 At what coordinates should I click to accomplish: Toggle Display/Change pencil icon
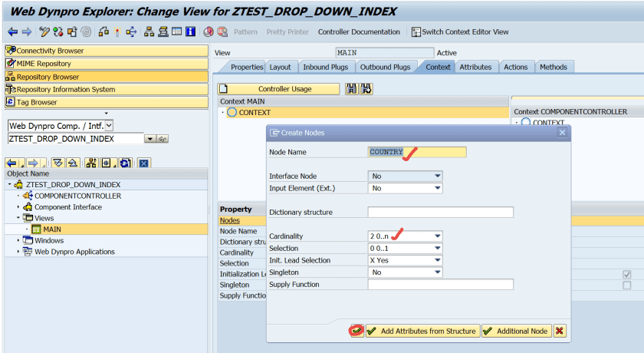(x=44, y=31)
